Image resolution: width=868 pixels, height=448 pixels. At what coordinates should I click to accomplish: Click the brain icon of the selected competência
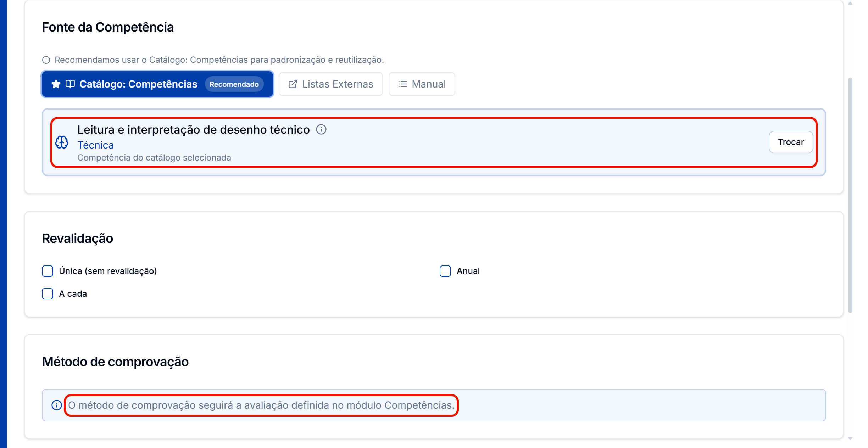62,142
